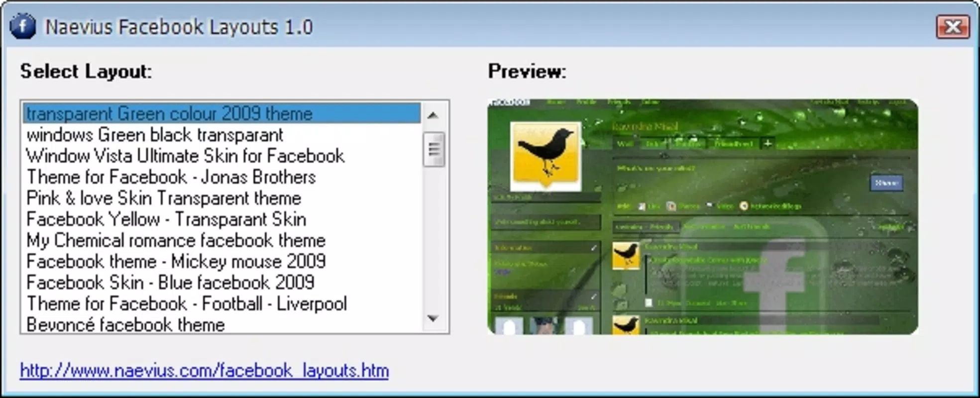Close the Naevius Facebook Layouts window
The image size is (980, 398).
click(953, 26)
